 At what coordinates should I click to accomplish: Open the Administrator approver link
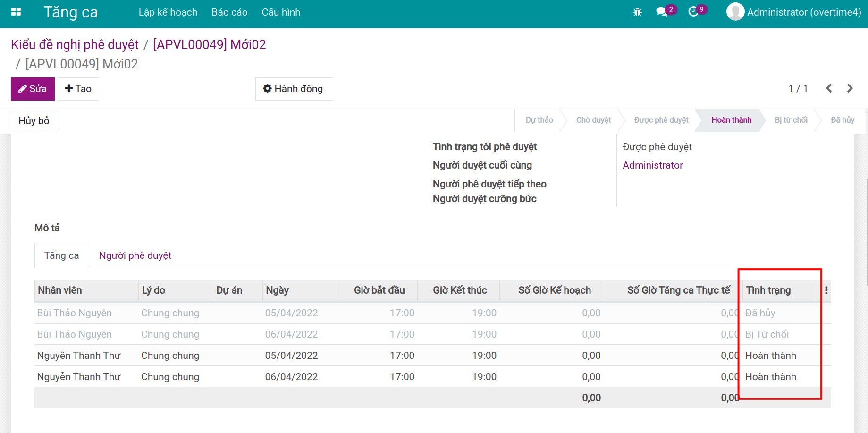point(652,165)
